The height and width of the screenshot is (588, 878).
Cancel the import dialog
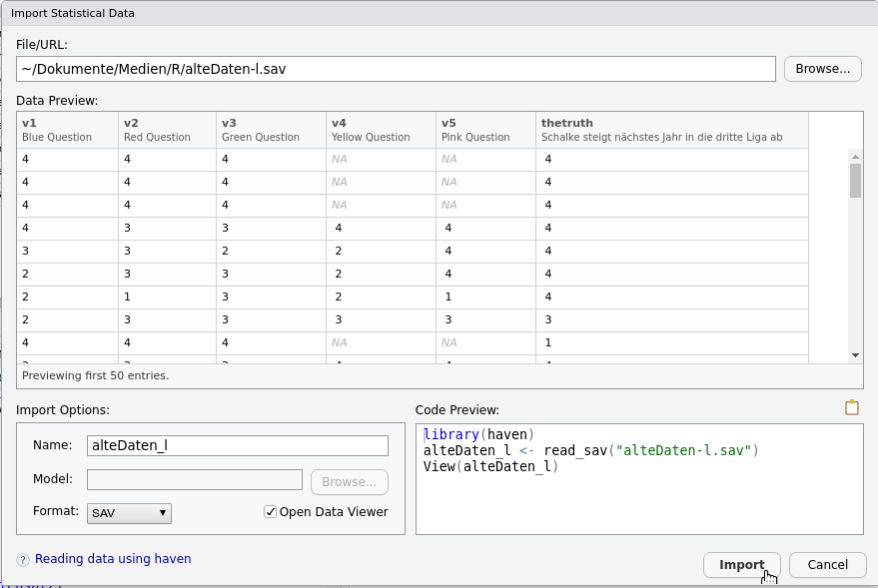point(828,565)
